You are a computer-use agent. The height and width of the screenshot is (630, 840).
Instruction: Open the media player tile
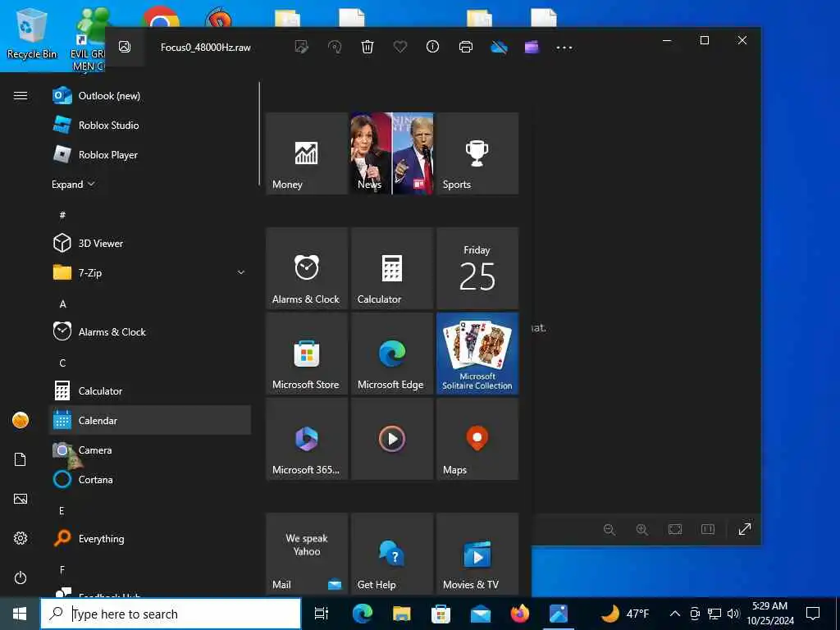pos(392,439)
